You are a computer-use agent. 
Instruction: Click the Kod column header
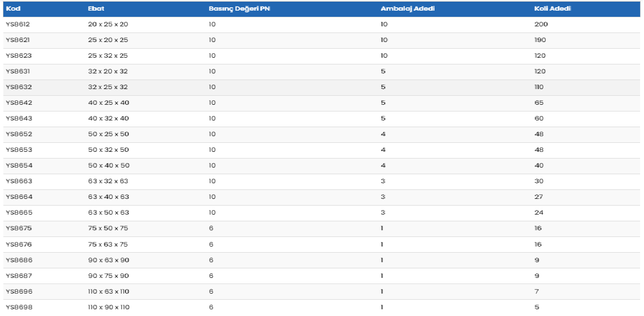point(13,9)
